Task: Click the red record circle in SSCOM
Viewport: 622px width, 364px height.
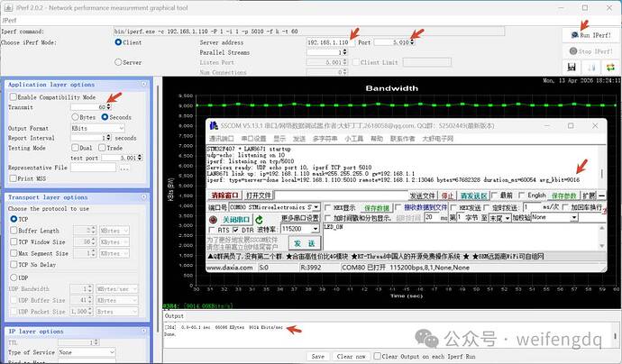Action: click(213, 220)
